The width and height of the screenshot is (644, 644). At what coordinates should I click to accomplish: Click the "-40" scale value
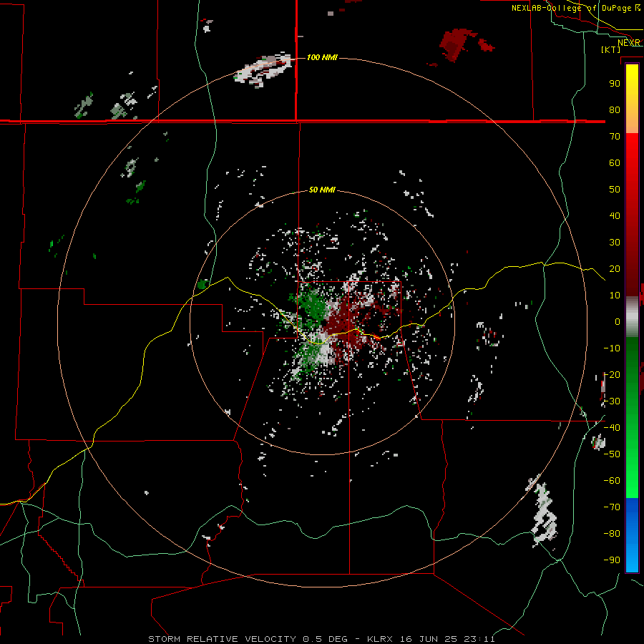[612, 428]
